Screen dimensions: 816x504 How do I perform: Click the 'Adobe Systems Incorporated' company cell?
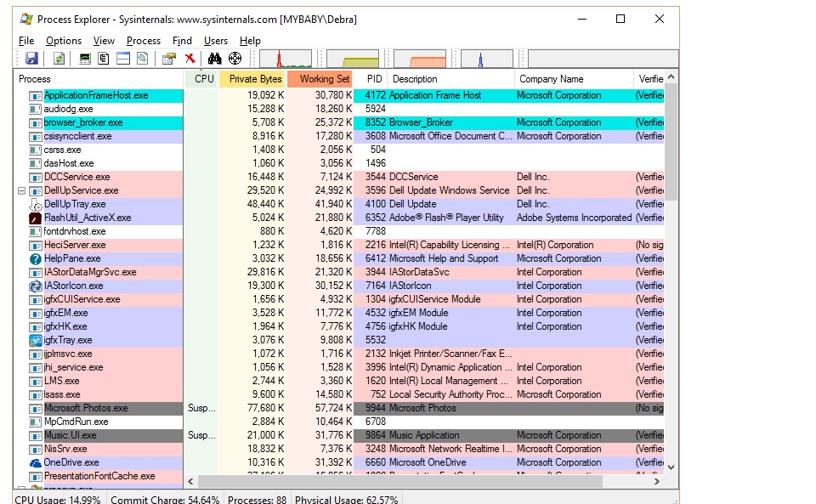[574, 218]
